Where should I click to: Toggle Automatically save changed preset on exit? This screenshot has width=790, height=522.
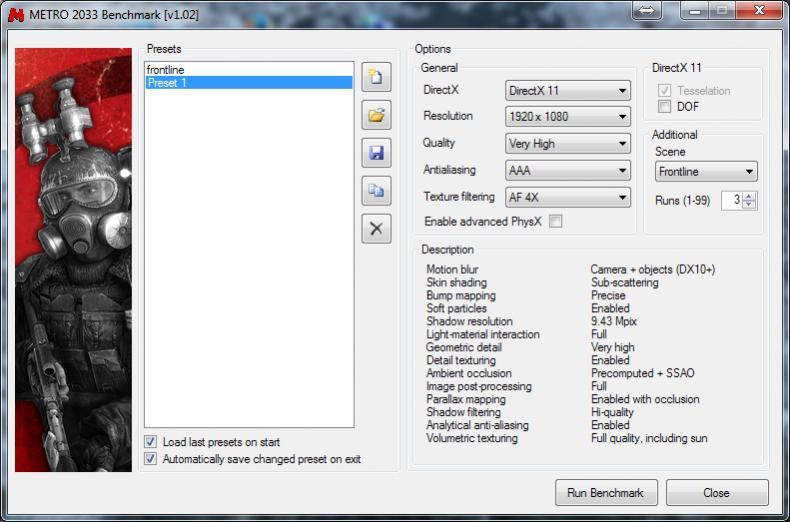click(x=151, y=459)
